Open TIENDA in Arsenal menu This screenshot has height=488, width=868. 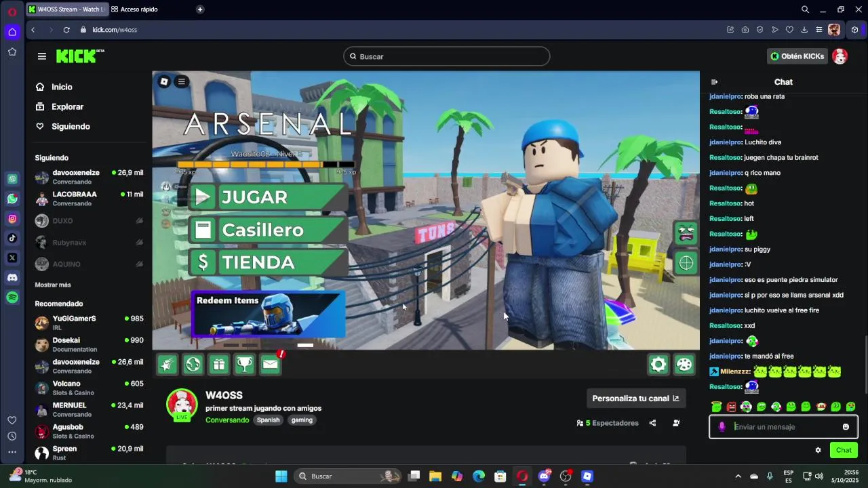point(268,262)
